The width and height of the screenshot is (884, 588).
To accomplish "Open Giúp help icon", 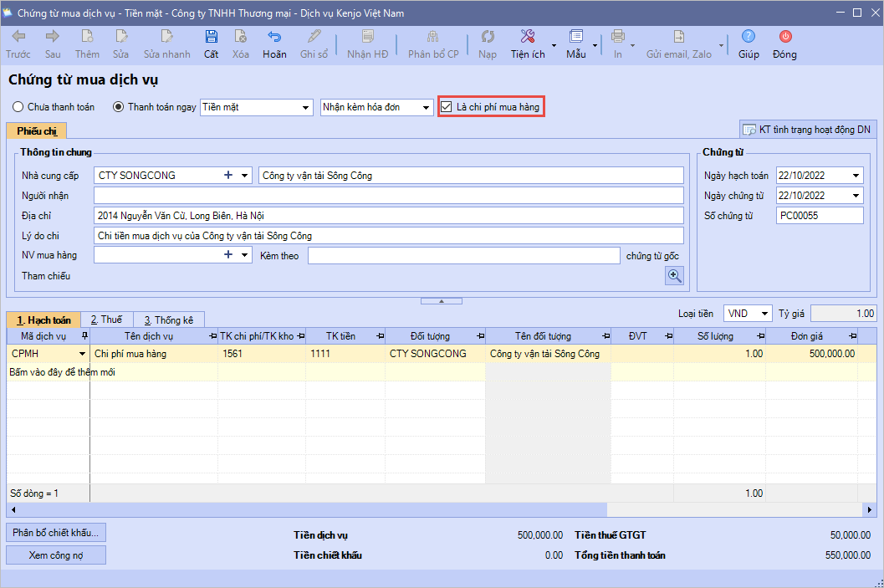I will [749, 37].
